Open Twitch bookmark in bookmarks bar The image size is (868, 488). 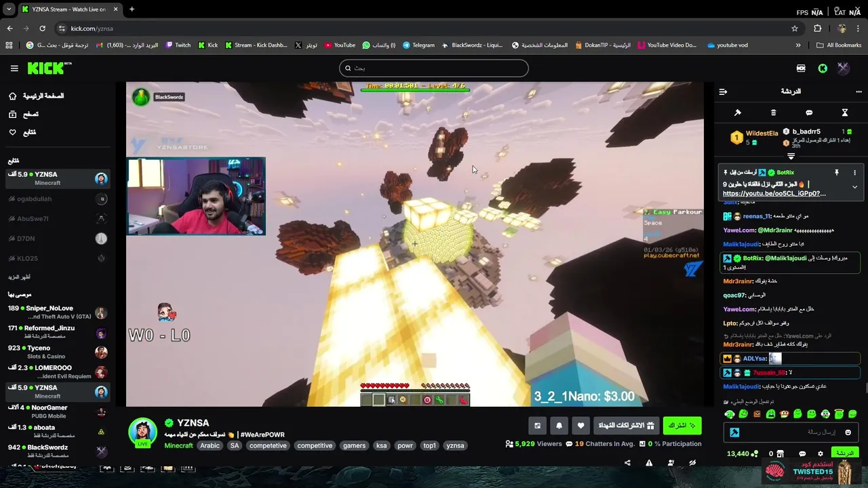point(178,45)
